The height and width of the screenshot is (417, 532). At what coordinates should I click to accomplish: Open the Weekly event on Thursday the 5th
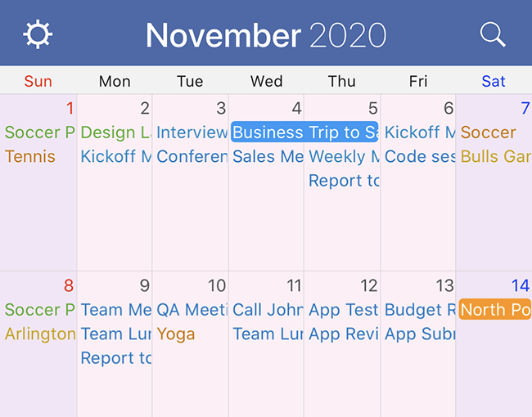(x=344, y=156)
